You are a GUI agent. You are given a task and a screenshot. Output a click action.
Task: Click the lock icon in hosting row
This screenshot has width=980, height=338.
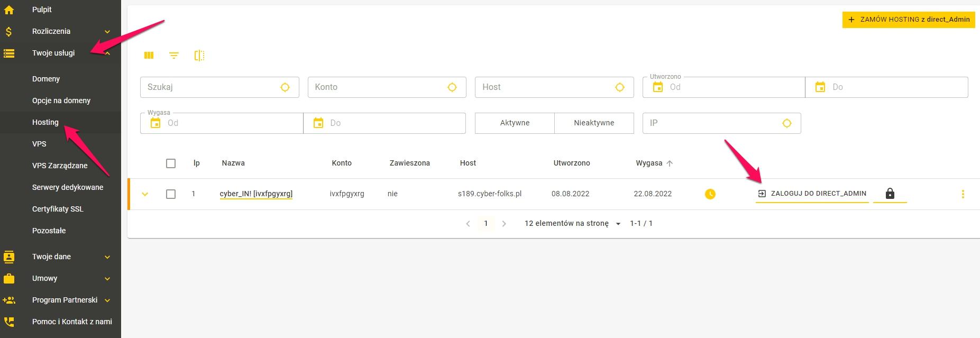point(890,194)
